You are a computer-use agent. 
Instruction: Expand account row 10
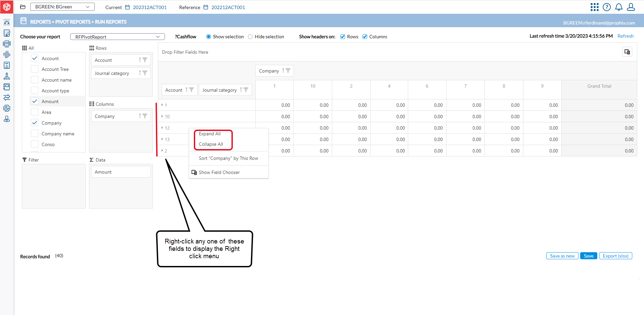click(162, 117)
